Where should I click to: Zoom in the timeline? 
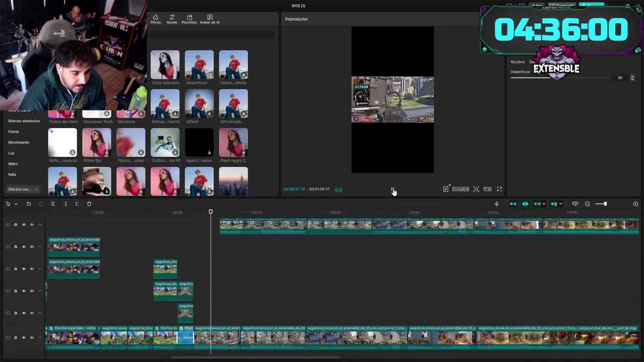[635, 204]
